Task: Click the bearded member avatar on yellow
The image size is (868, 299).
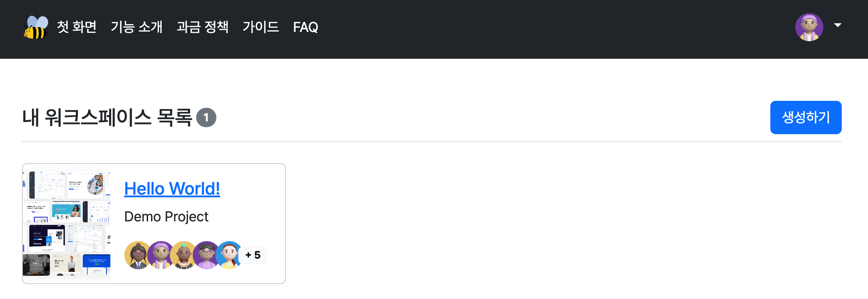Action: point(183,255)
